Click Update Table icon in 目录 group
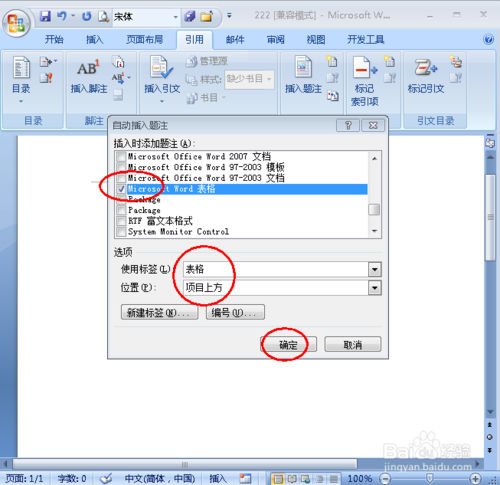 [46, 78]
